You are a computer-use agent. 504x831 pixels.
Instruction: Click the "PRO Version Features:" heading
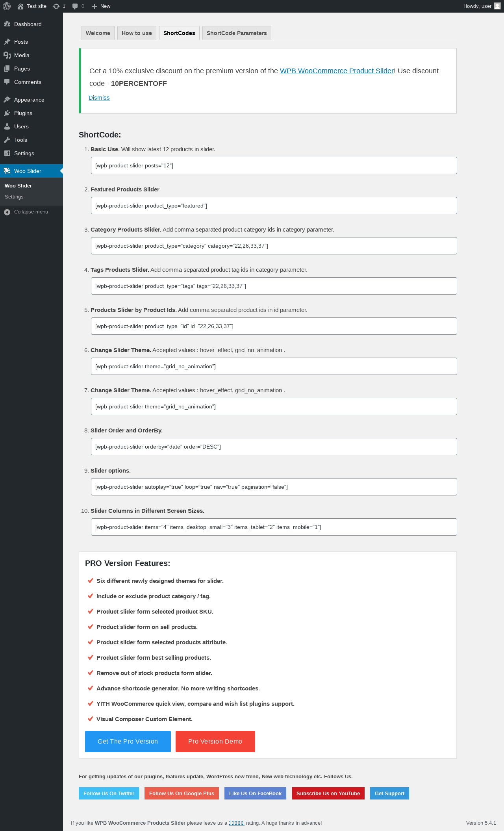click(128, 563)
